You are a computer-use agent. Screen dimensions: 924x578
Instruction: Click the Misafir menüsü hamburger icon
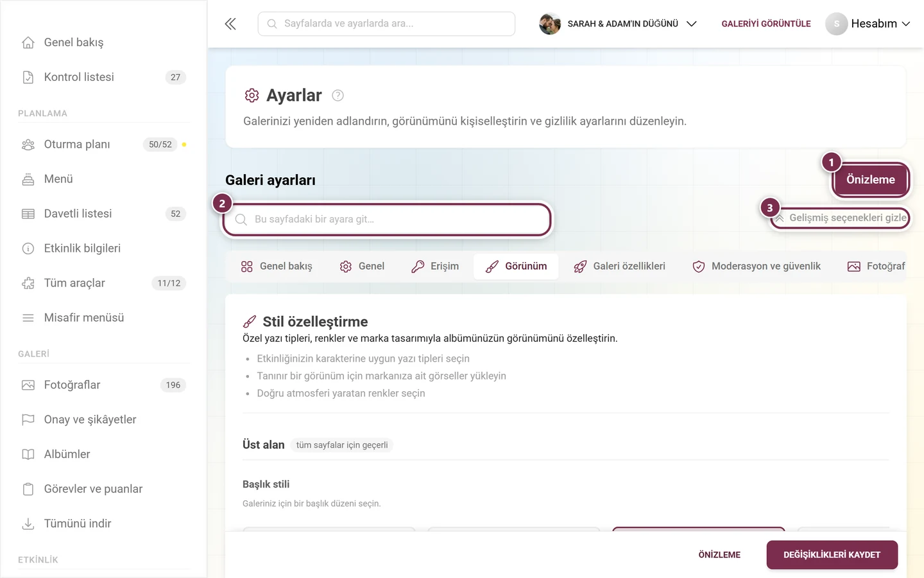[28, 318]
